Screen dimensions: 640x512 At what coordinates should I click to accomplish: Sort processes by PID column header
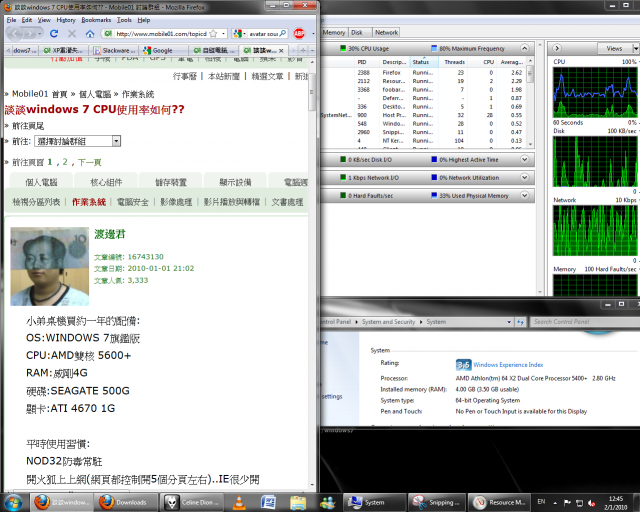(x=365, y=62)
